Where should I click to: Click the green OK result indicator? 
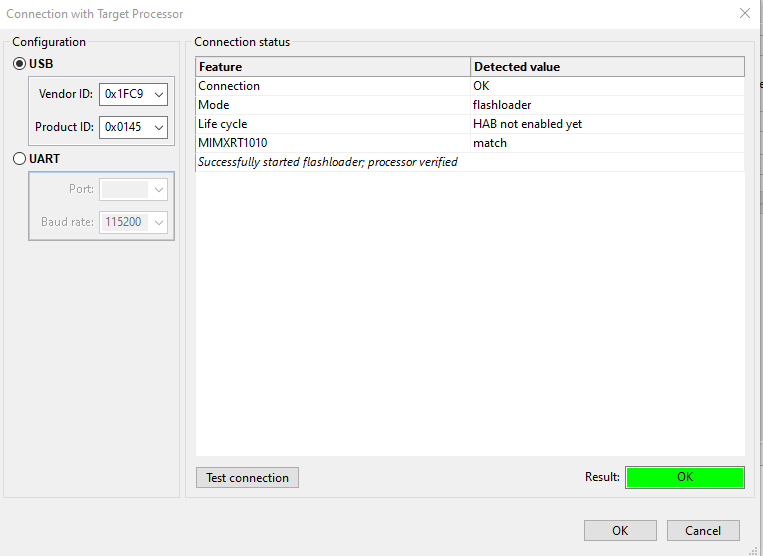pyautogui.click(x=685, y=477)
